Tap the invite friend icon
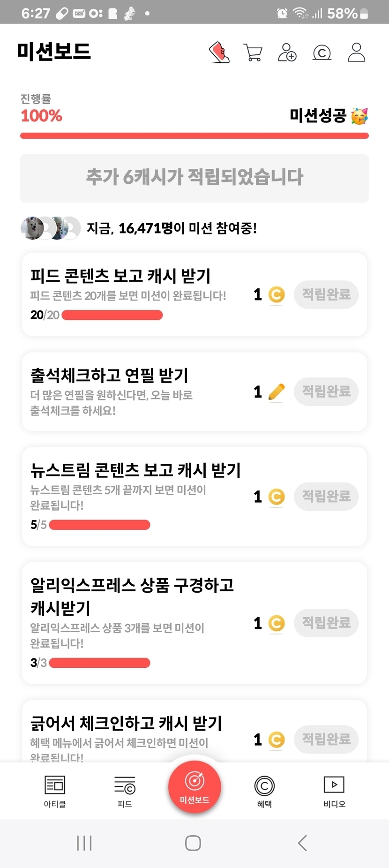This screenshot has height=868, width=389. (x=287, y=53)
